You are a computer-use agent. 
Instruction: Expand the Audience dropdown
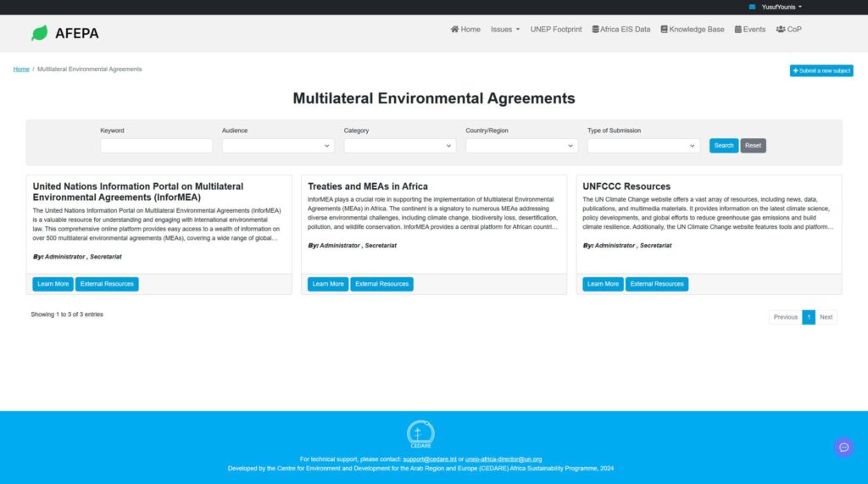click(278, 146)
